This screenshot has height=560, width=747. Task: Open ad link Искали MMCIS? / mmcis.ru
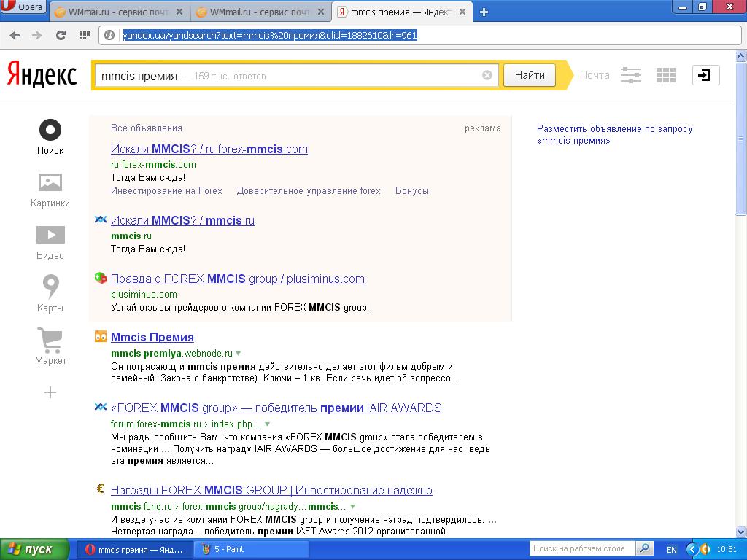point(182,220)
